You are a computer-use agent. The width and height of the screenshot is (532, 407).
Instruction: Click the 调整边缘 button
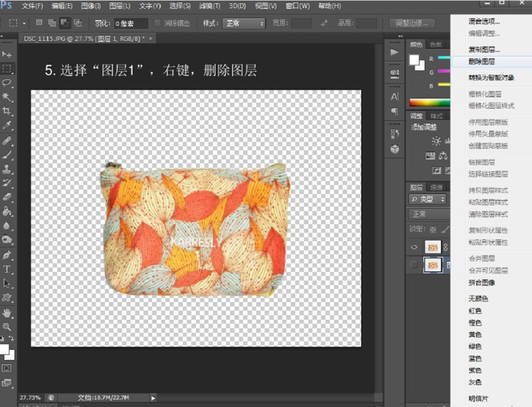click(411, 23)
